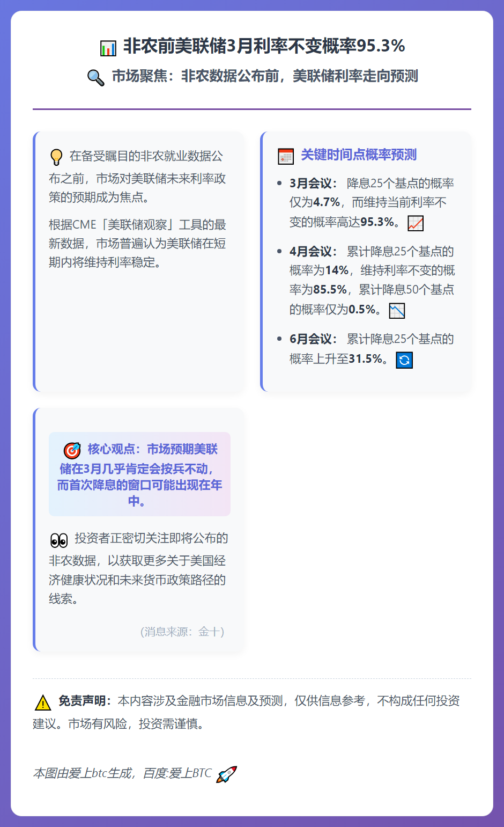Click the bold value 0.5%
The width and height of the screenshot is (504, 827).
[x=362, y=309]
